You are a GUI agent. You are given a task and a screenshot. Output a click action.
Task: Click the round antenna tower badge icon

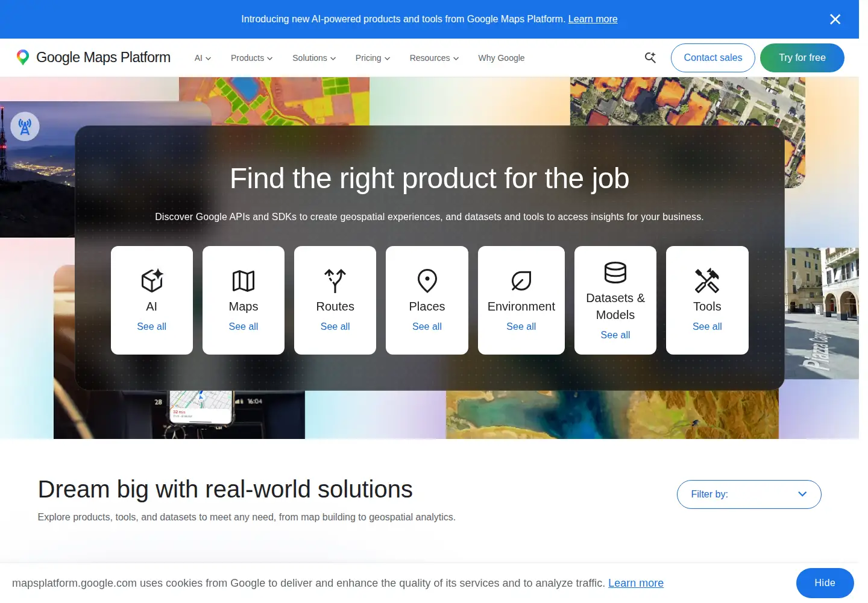(25, 127)
